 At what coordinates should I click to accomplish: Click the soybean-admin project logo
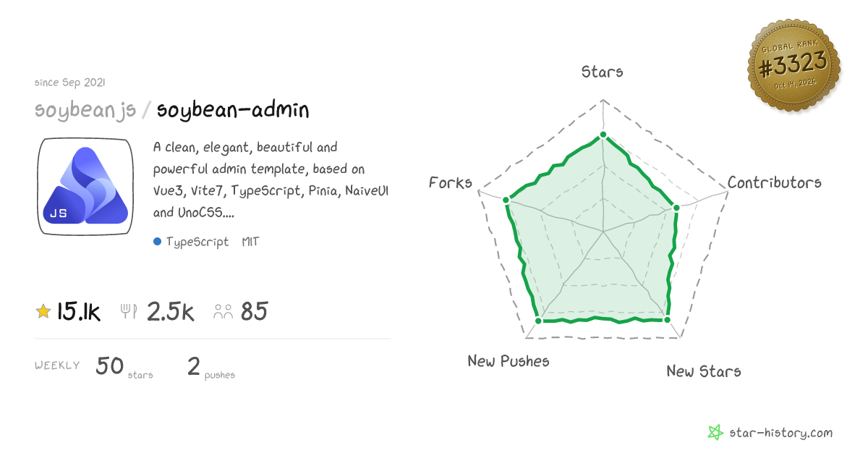tap(85, 187)
